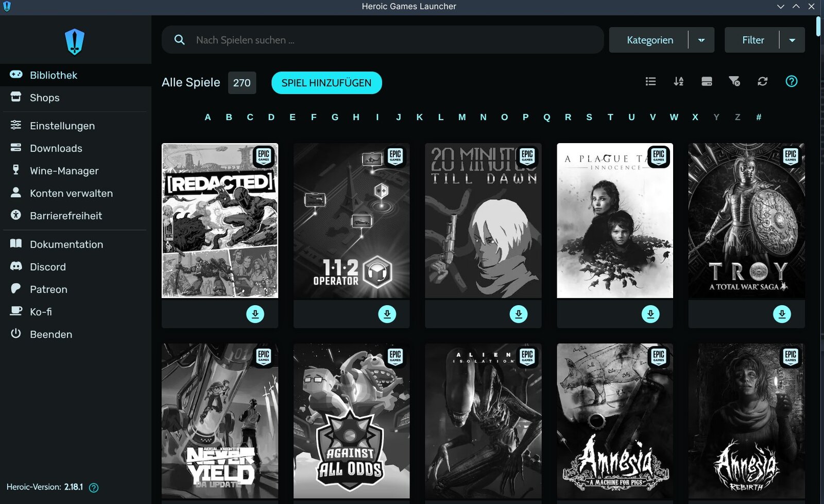This screenshot has height=504, width=824.
Task: Go to Wine-Manager in sidebar
Action: tap(64, 171)
